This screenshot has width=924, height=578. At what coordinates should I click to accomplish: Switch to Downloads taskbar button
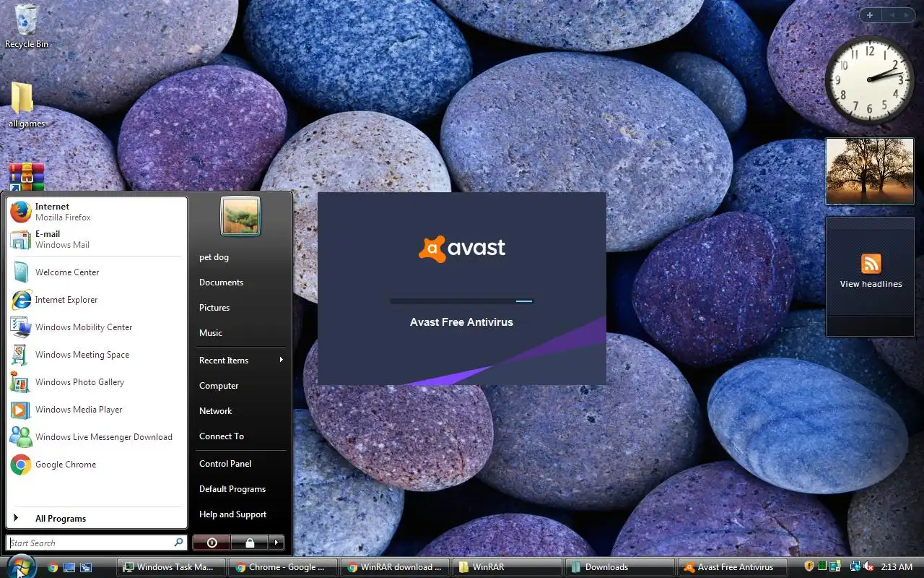point(619,567)
